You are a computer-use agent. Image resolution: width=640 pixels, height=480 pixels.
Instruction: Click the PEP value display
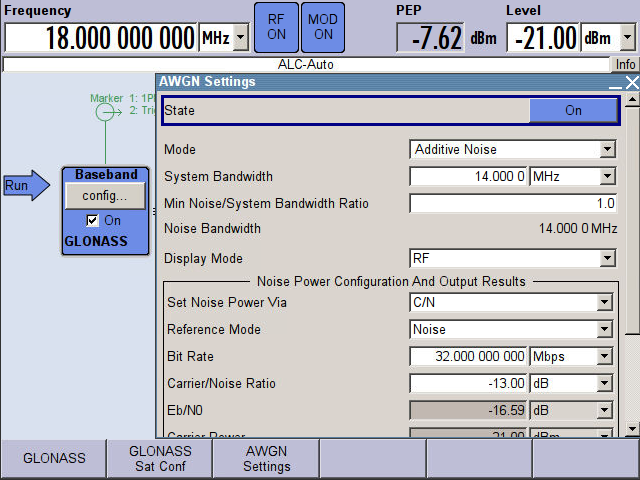point(430,38)
